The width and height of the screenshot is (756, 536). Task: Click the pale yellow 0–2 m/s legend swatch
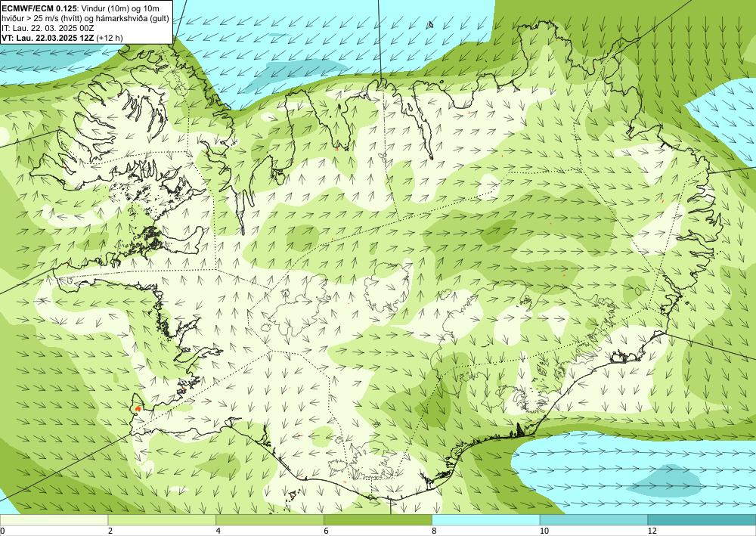tap(54, 520)
